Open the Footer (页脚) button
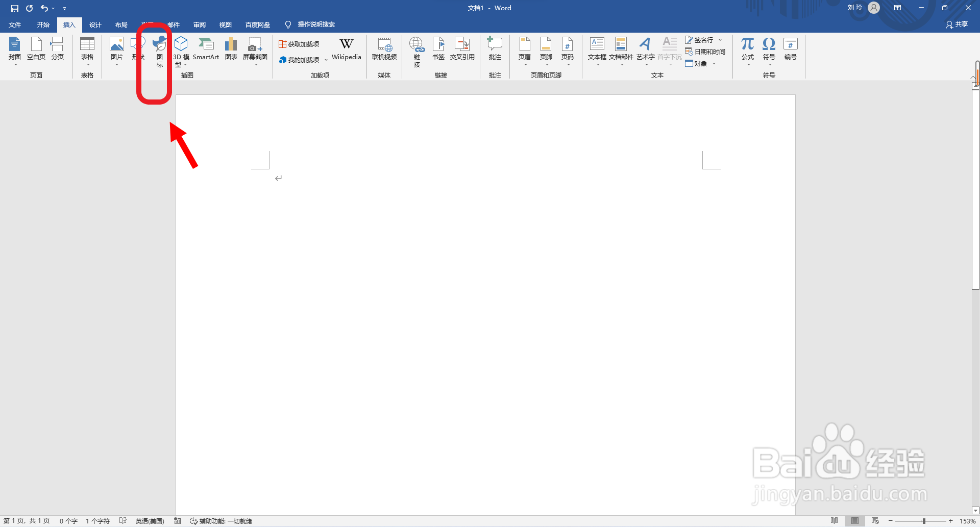The width and height of the screenshot is (980, 527). coord(546,50)
